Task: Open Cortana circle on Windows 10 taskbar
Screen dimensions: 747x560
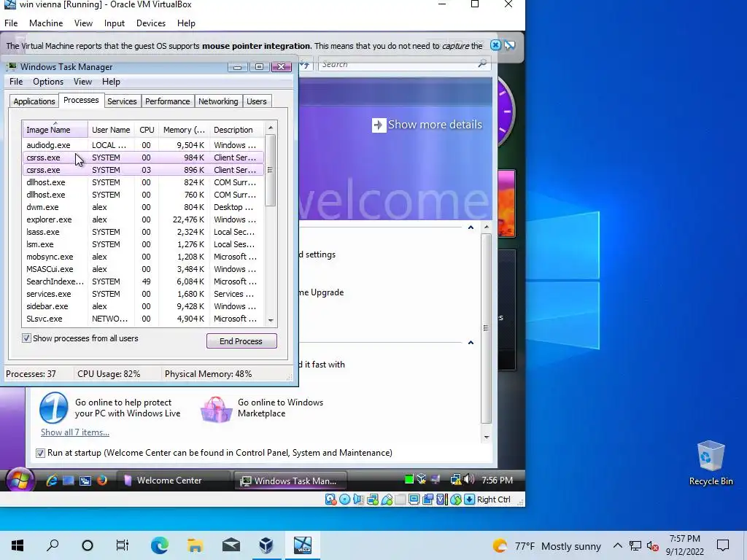Action: [x=88, y=545]
